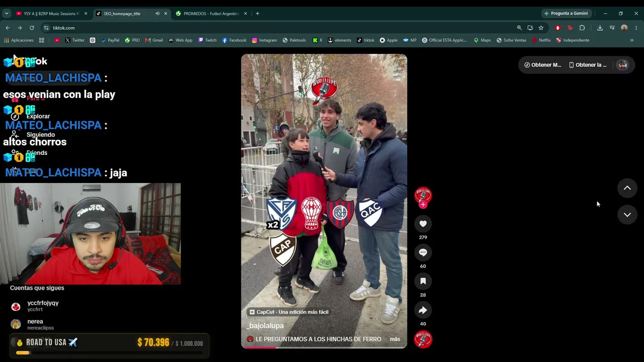This screenshot has height=362, width=644.
Task: Open the Sofse Ventas bookmark
Action: tap(511, 40)
